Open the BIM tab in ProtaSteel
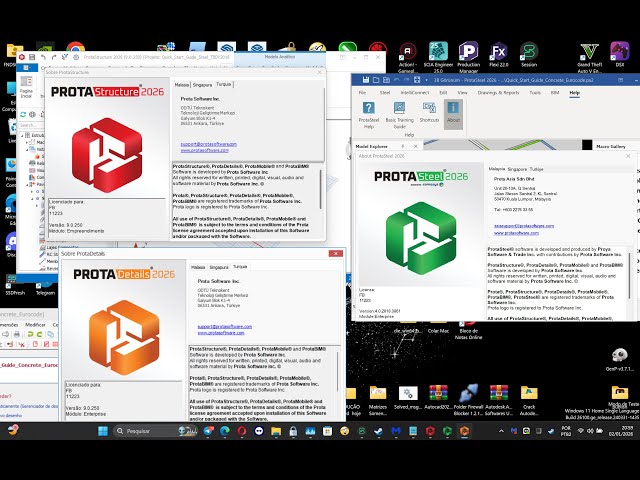The height and width of the screenshot is (480, 640). tap(555, 93)
